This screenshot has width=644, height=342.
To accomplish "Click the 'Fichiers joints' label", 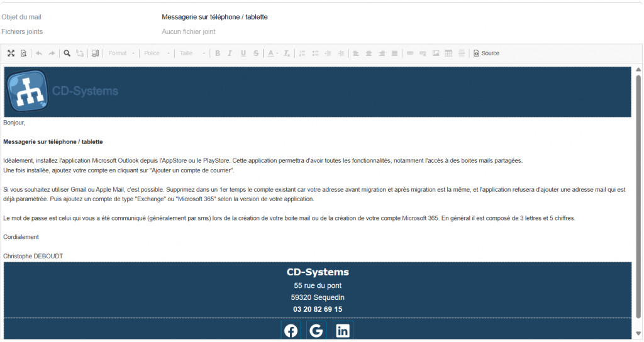I will (22, 31).
